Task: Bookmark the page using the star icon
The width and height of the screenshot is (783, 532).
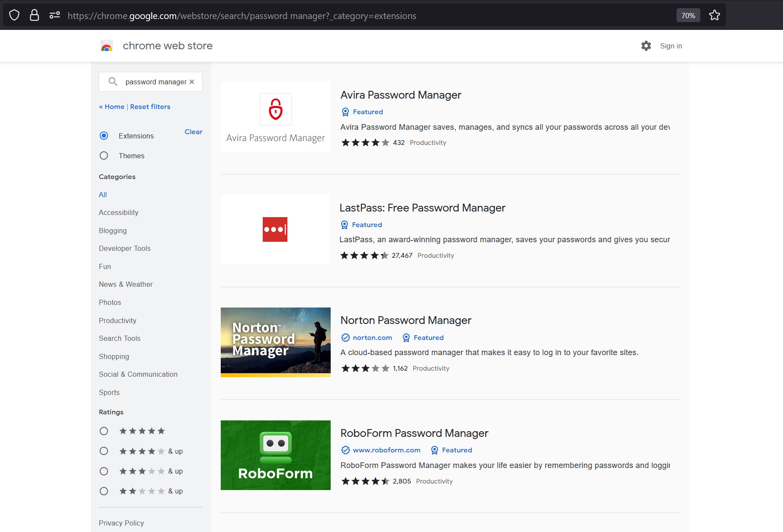Action: [714, 15]
